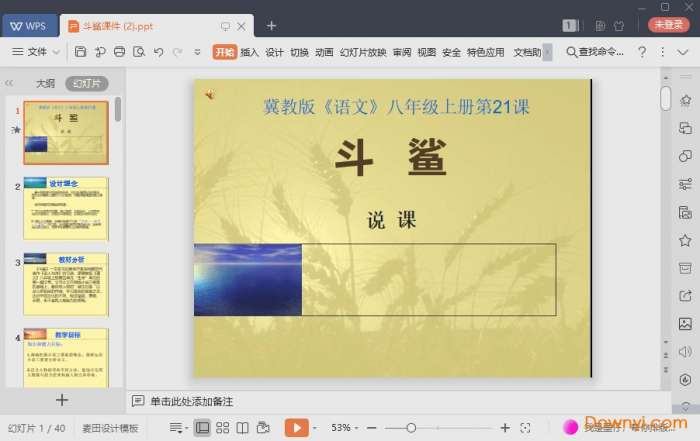
Task: Click the Print icon in toolbar
Action: click(x=119, y=52)
